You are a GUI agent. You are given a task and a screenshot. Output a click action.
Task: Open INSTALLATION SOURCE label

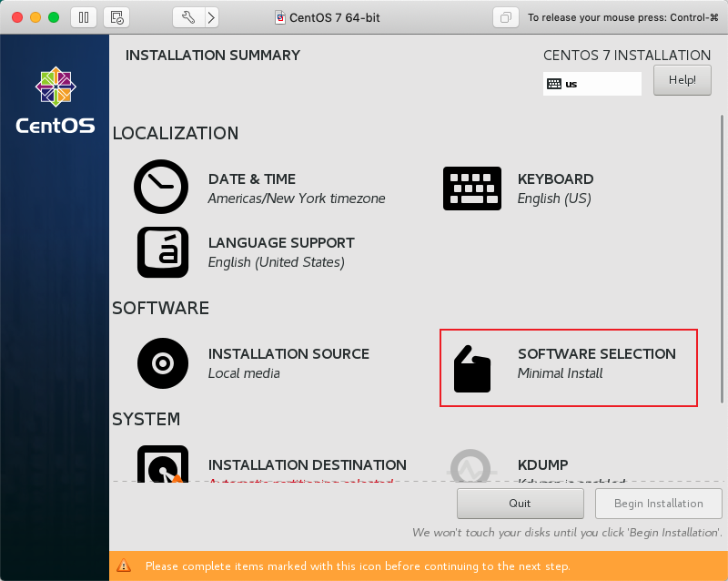click(x=288, y=353)
